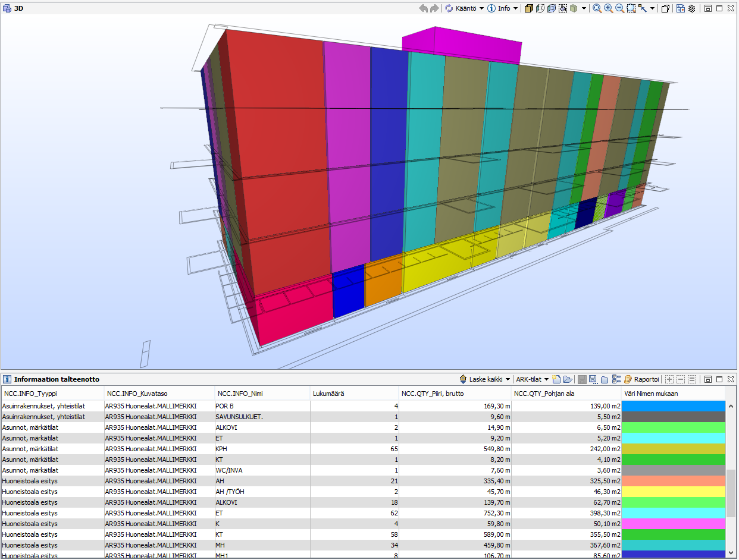Click the dashed equals-sign icon after minus icon

(x=692, y=379)
